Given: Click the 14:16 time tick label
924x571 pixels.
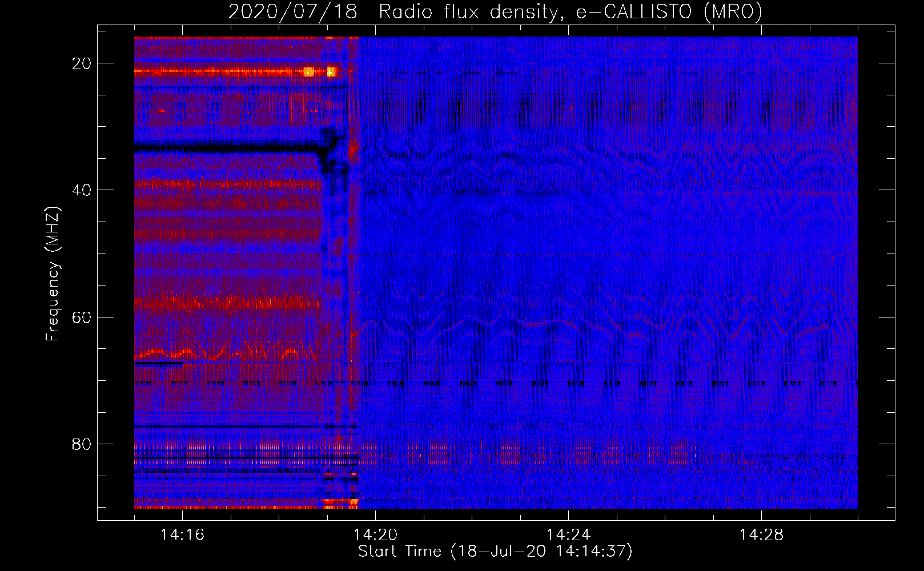Looking at the screenshot, I should coord(182,534).
